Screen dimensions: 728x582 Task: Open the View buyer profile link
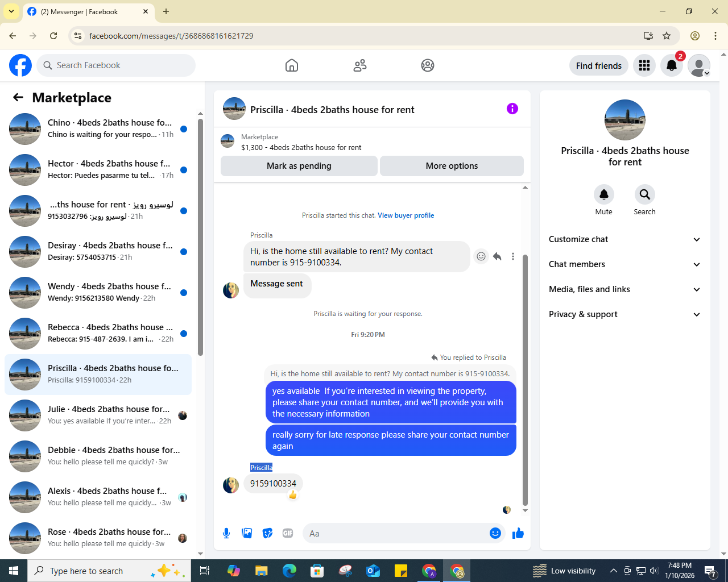[x=406, y=215]
